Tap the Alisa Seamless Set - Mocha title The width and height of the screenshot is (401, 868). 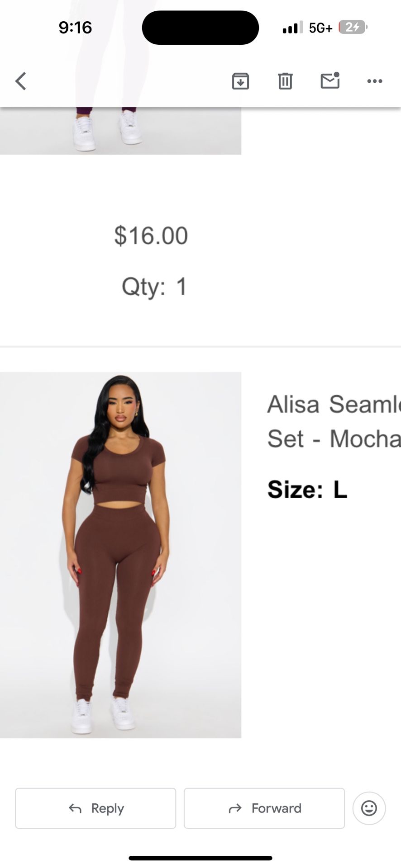(x=334, y=421)
